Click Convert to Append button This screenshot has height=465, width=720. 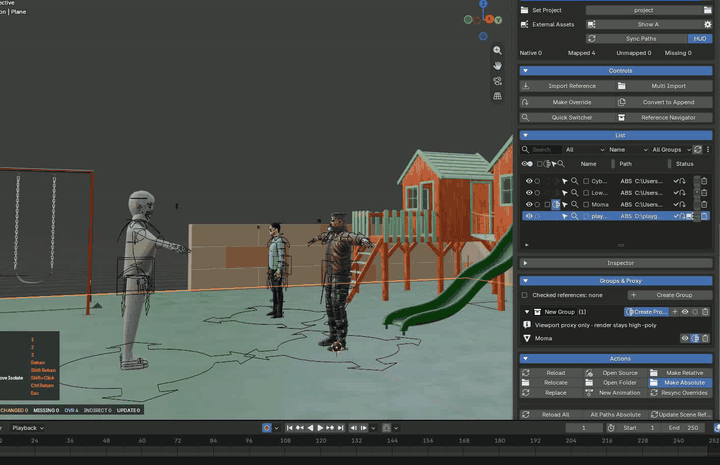coord(664,102)
